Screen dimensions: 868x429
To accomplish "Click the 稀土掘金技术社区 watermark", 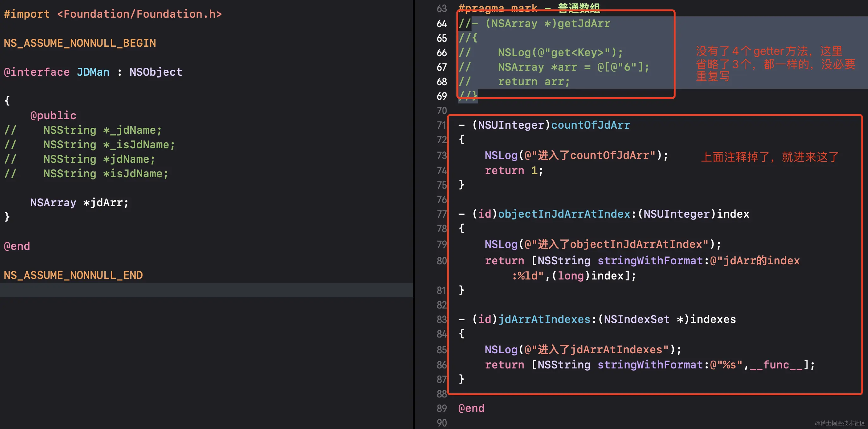I will (840, 423).
